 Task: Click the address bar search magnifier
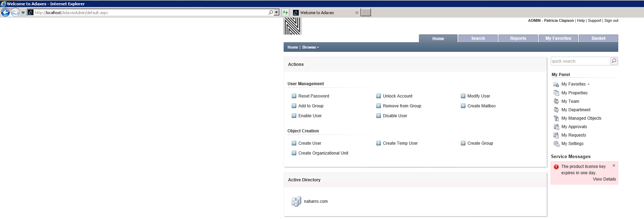pyautogui.click(x=271, y=12)
